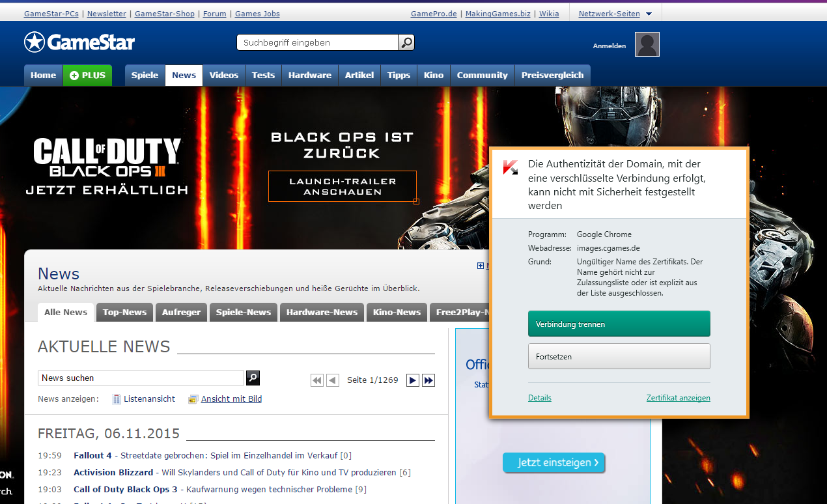This screenshot has width=827, height=504.
Task: Switch to the Aufreger tab
Action: coord(181,312)
